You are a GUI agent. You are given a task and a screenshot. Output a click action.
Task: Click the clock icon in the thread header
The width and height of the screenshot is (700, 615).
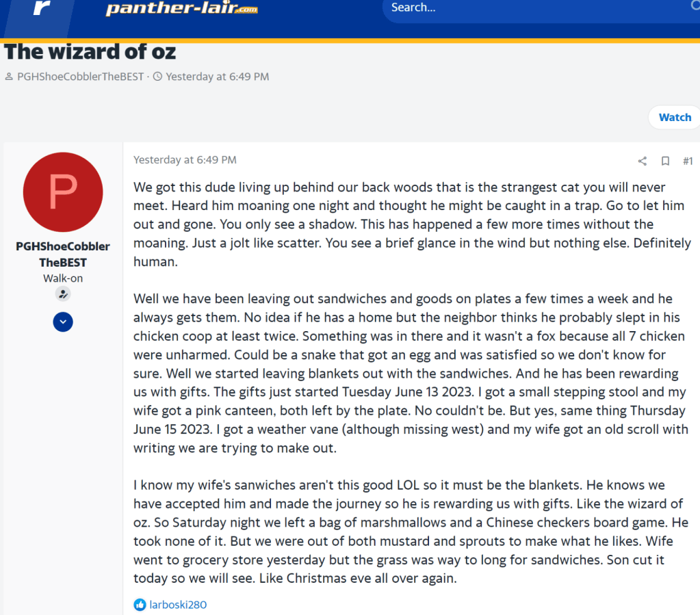click(157, 77)
